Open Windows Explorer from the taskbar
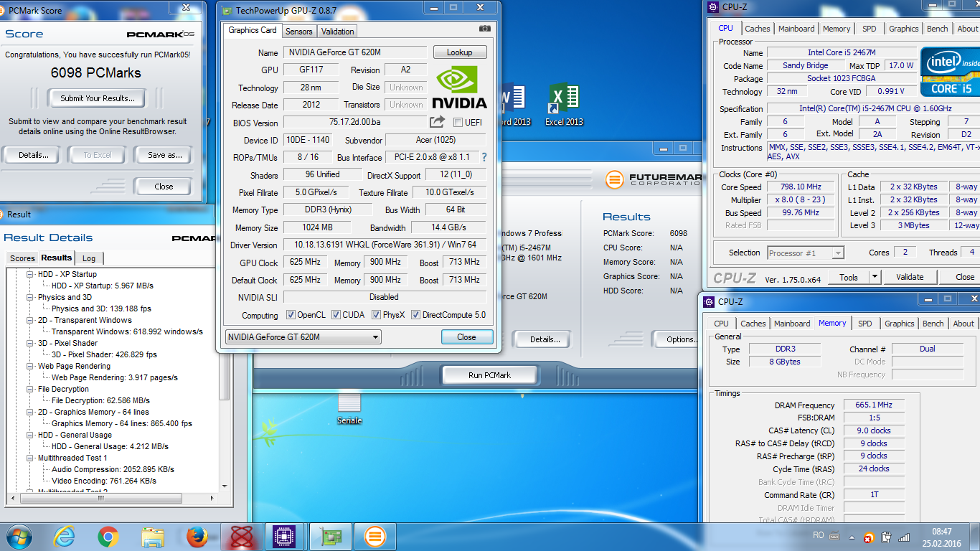Screen dimensions: 980x551 [x=153, y=536]
